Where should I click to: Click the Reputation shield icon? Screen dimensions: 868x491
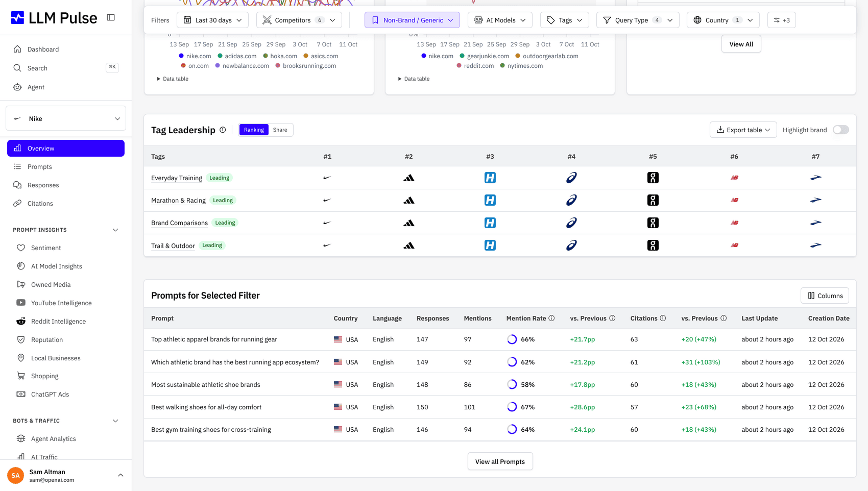pos(21,340)
